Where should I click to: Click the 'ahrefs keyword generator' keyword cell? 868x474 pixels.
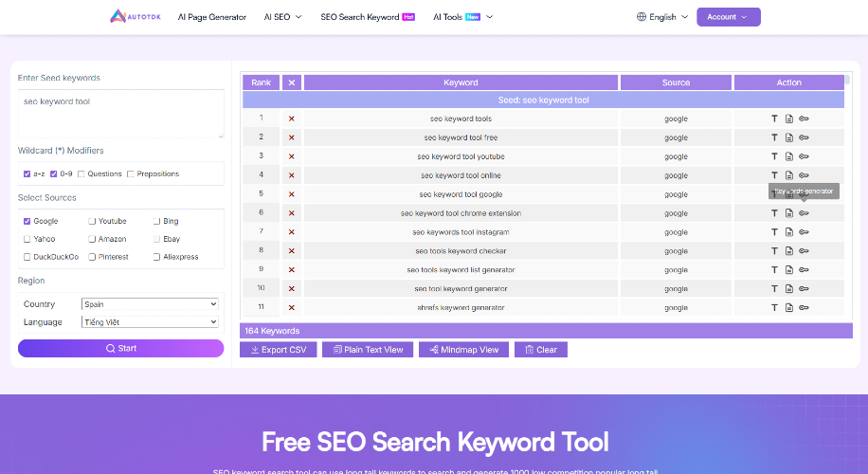coord(461,307)
